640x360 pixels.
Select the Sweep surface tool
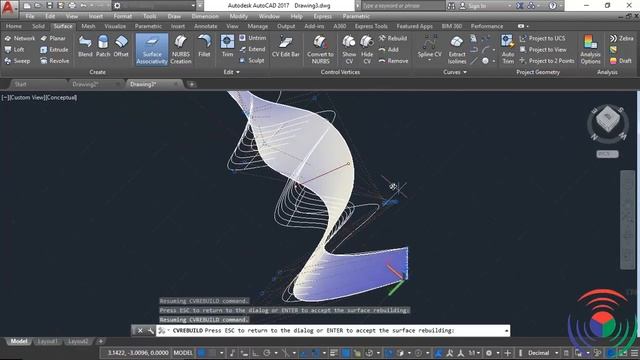pos(17,61)
